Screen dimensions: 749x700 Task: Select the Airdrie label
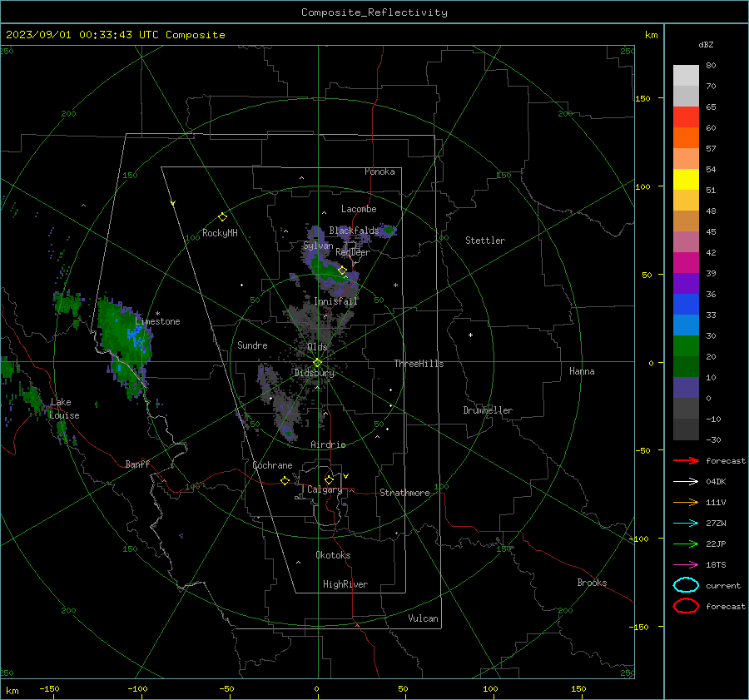point(328,444)
